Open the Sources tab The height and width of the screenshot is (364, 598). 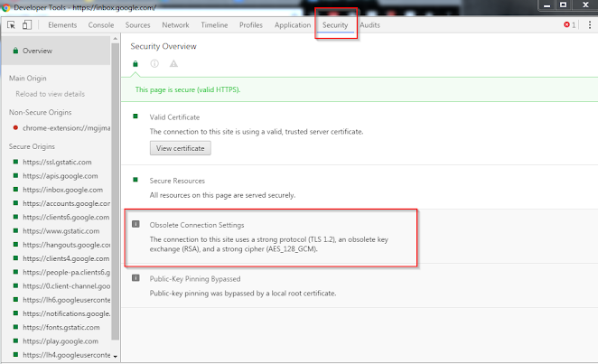(137, 25)
